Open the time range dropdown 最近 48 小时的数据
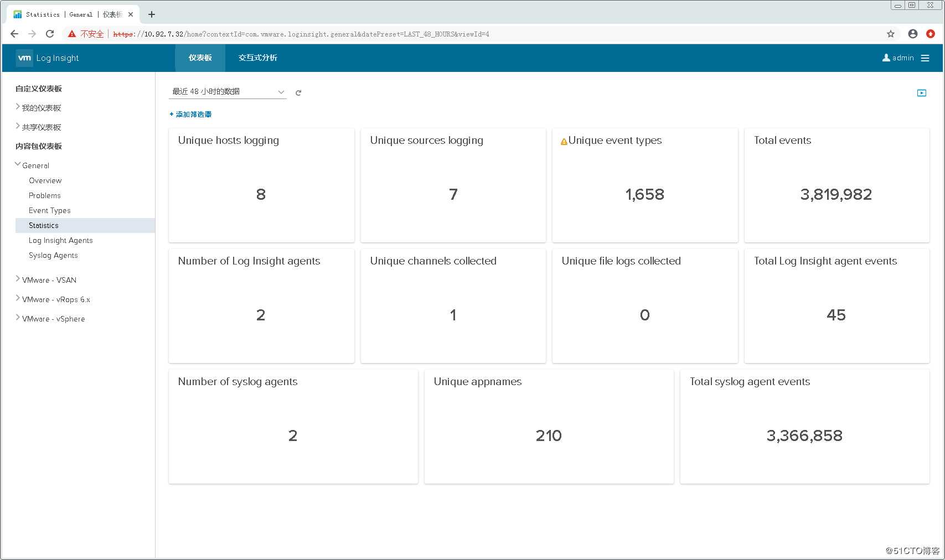This screenshot has width=945, height=560. point(228,92)
